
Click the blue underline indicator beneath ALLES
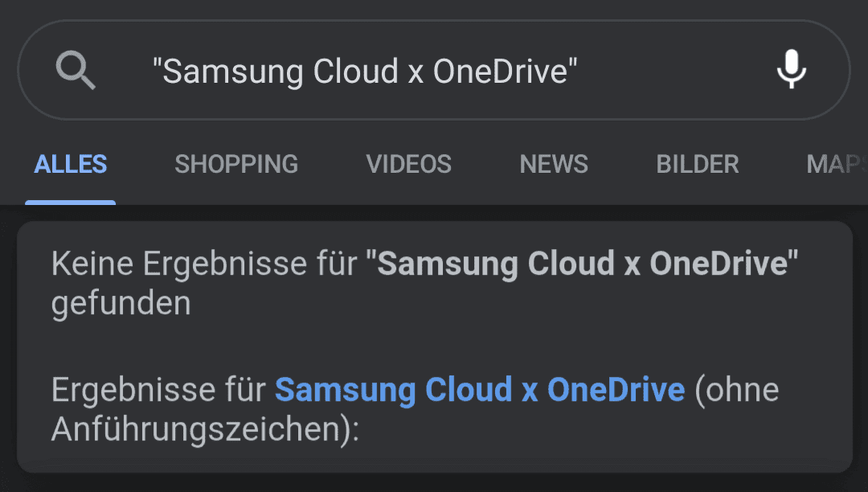pyautogui.click(x=70, y=203)
